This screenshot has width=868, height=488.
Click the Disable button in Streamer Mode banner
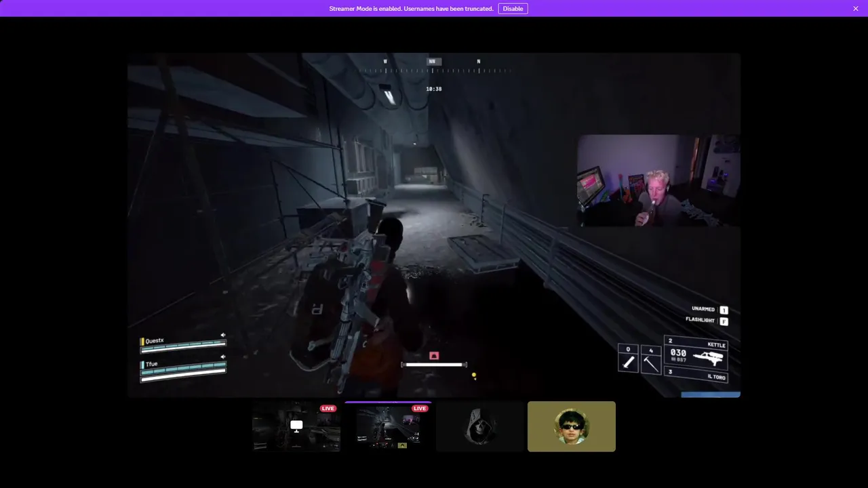[513, 9]
